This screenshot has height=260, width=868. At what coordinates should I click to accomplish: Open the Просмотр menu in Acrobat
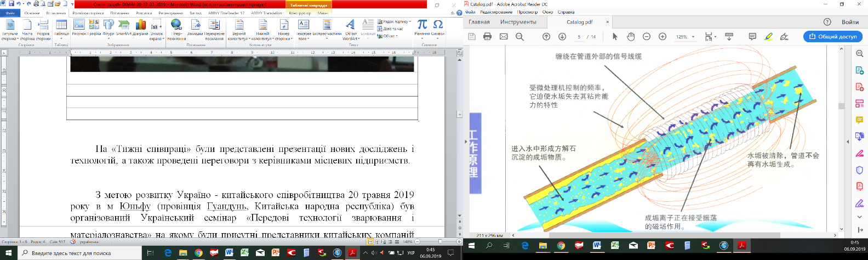point(528,12)
